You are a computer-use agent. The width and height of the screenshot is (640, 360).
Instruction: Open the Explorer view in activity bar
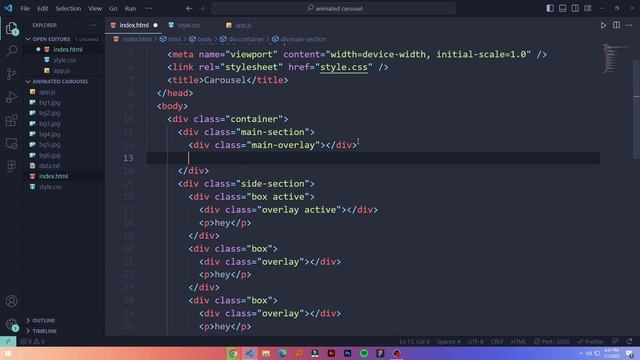[x=11, y=29]
